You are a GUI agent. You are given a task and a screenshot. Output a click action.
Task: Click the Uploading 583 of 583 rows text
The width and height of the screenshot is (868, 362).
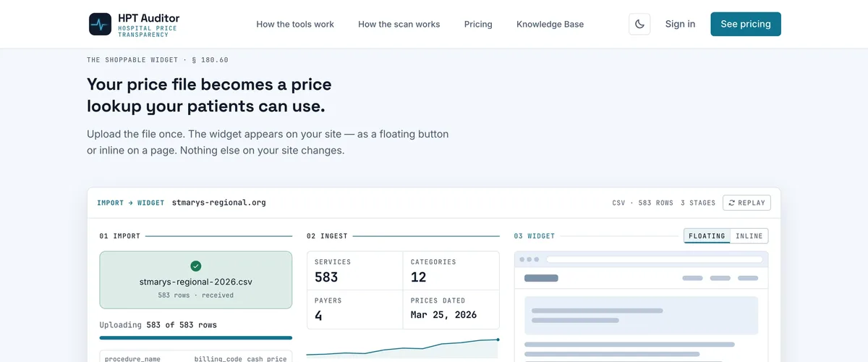point(158,325)
